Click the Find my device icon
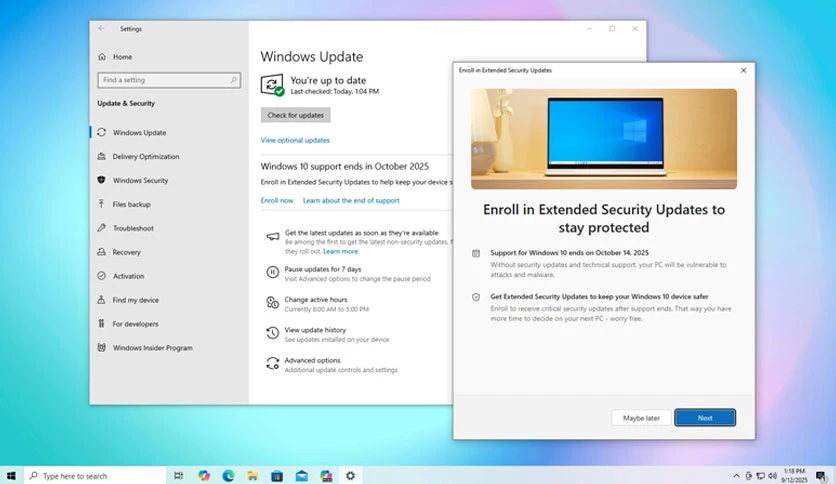The height and width of the screenshot is (484, 836). point(101,300)
